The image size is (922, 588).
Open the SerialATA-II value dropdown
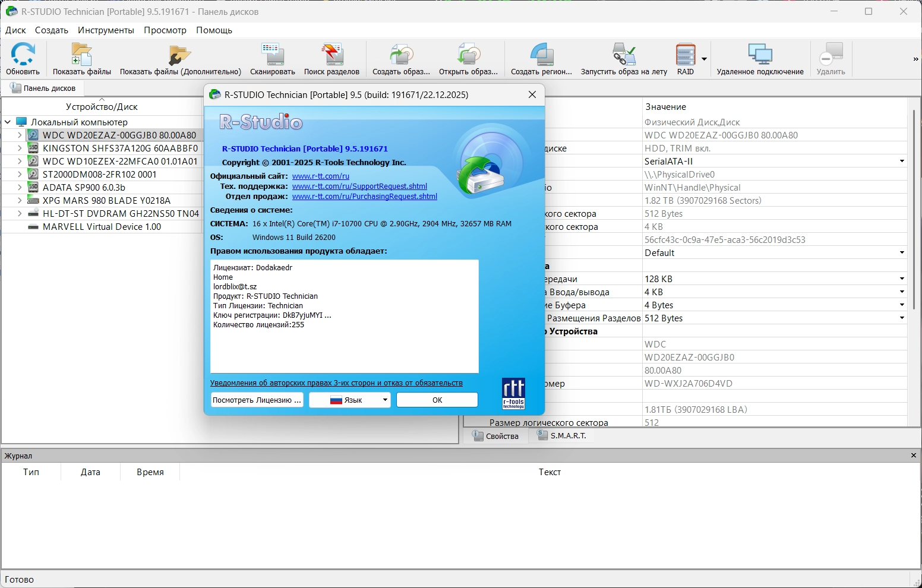point(901,161)
